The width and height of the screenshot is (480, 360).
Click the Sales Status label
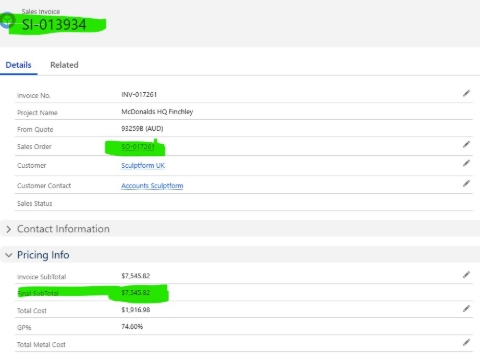point(35,204)
